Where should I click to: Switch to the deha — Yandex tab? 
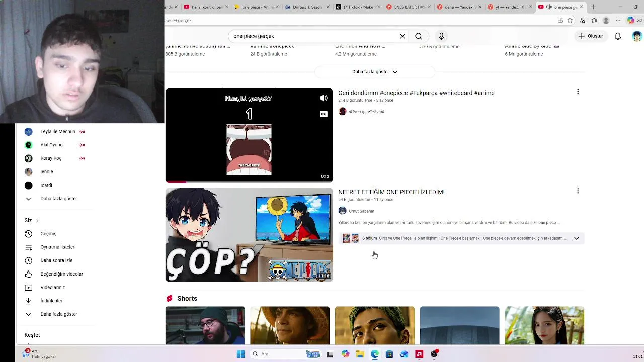[x=459, y=7]
